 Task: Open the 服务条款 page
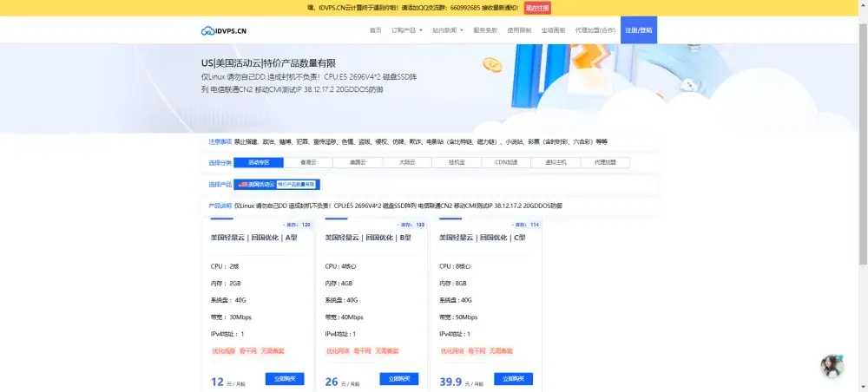point(485,30)
